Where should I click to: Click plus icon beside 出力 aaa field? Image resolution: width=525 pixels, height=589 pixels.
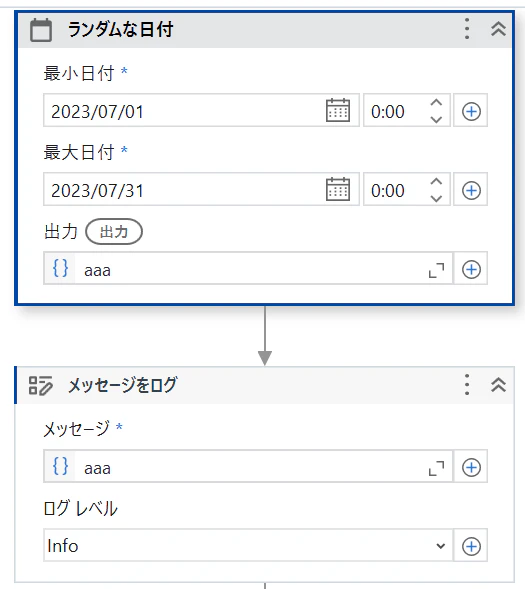click(471, 269)
